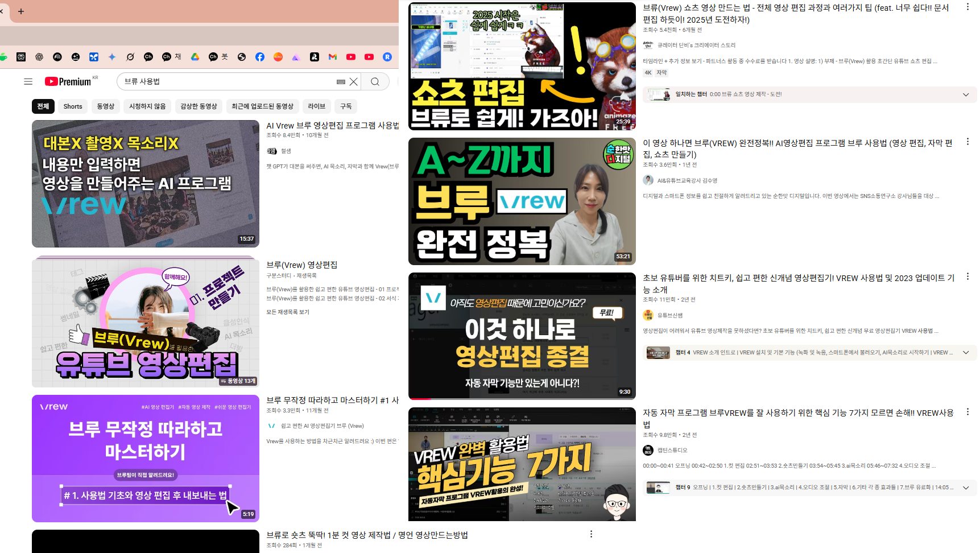Open more options for 브루 완전정복 video
Image resolution: width=980 pixels, height=553 pixels.
[967, 142]
